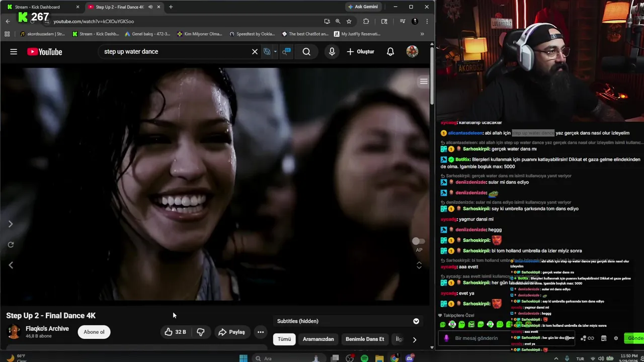644x362 pixels.
Task: Go back with browser back arrow
Action: click(8, 21)
